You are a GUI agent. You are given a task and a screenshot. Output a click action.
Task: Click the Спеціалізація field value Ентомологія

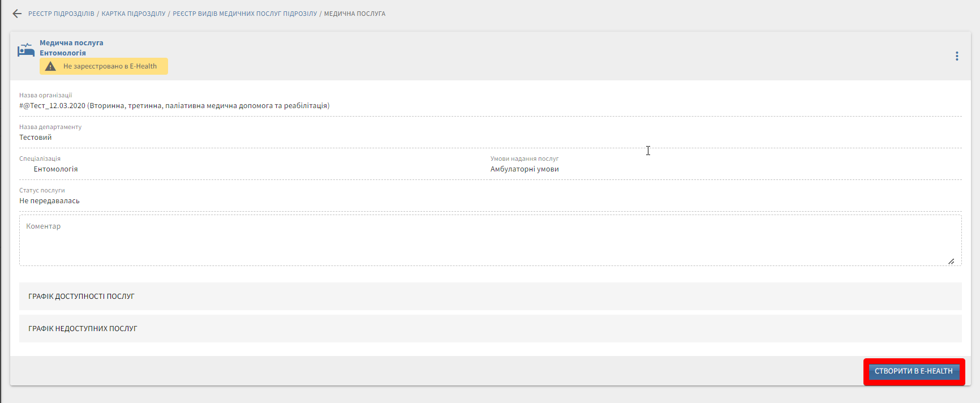[55, 169]
